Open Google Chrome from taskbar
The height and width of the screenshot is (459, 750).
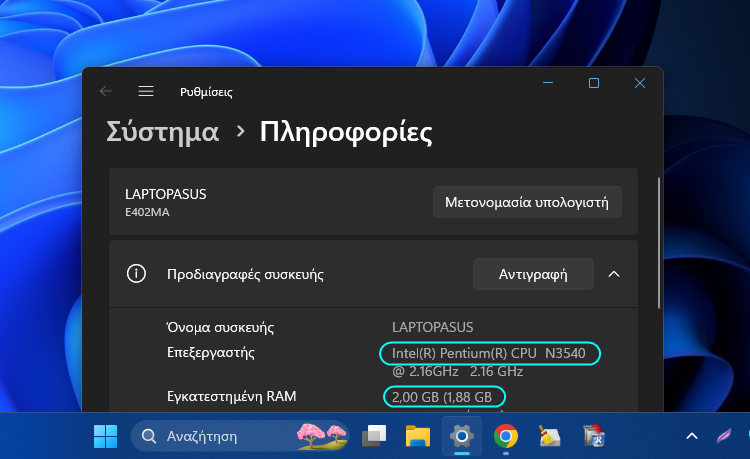(x=505, y=436)
